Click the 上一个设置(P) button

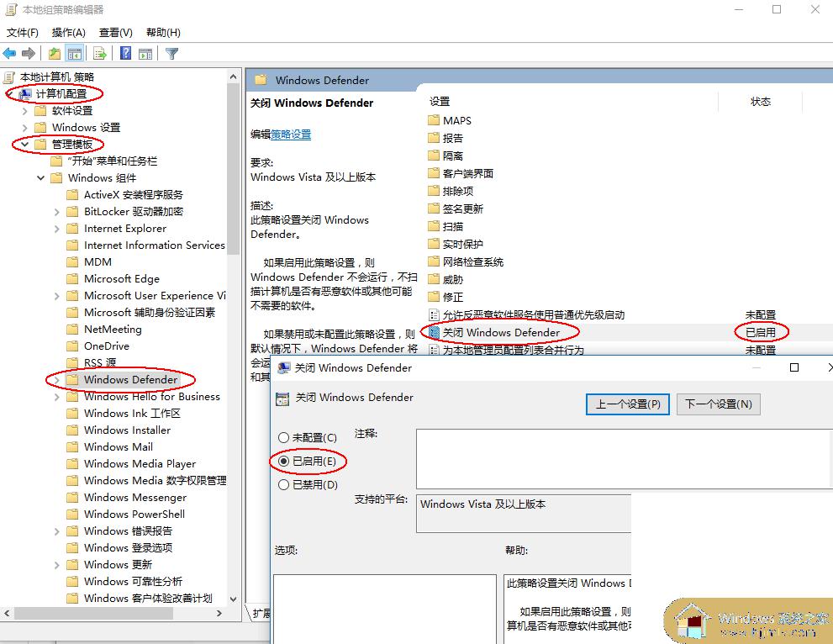tap(627, 404)
